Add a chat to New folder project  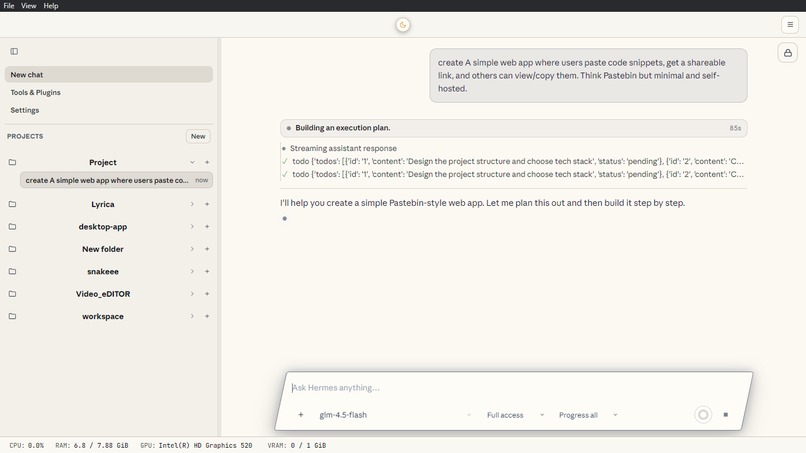pos(207,249)
